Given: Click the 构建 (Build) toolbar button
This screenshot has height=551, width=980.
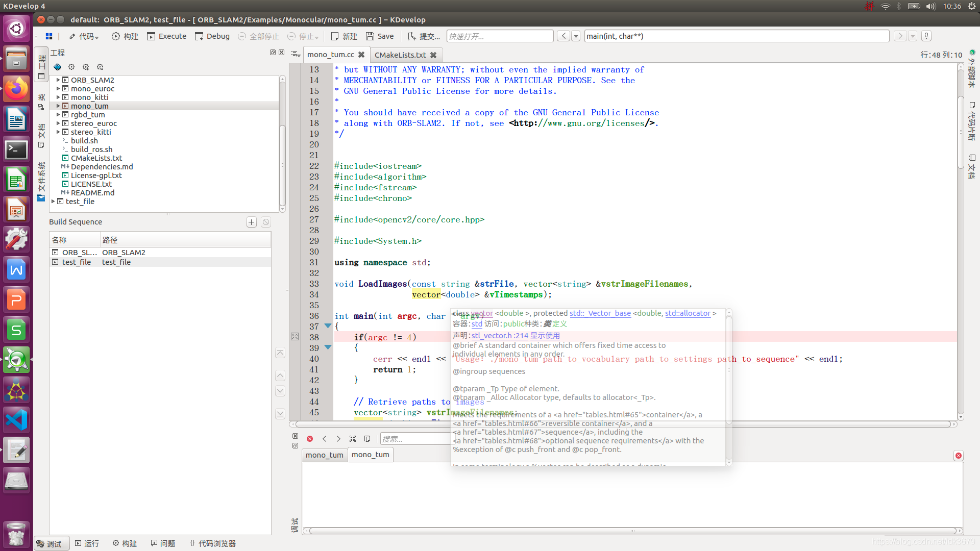Looking at the screenshot, I should pyautogui.click(x=125, y=36).
